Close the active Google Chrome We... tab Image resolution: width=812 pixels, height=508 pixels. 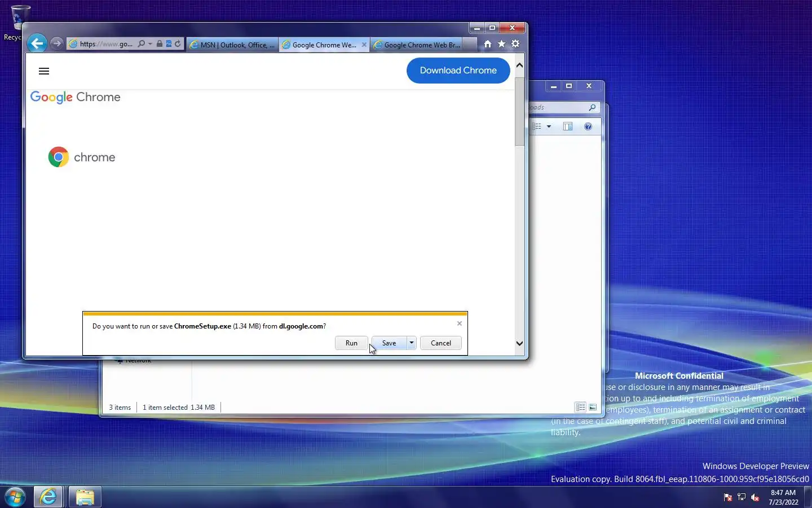pyautogui.click(x=364, y=45)
